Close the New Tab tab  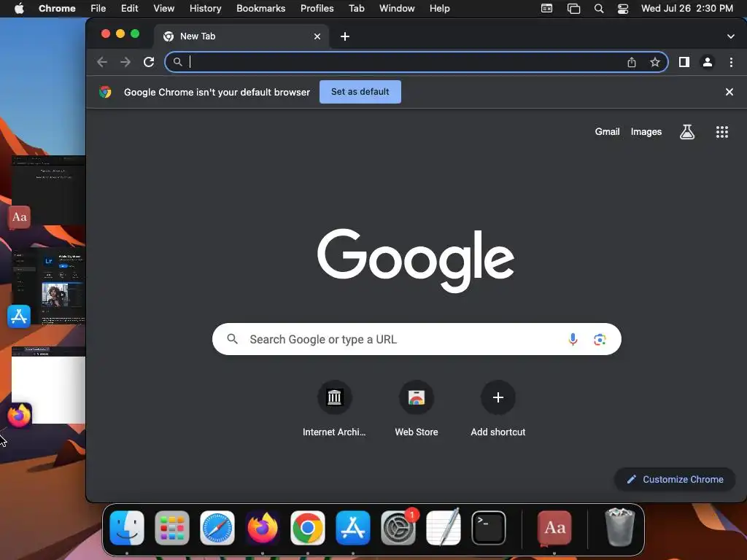click(x=317, y=36)
